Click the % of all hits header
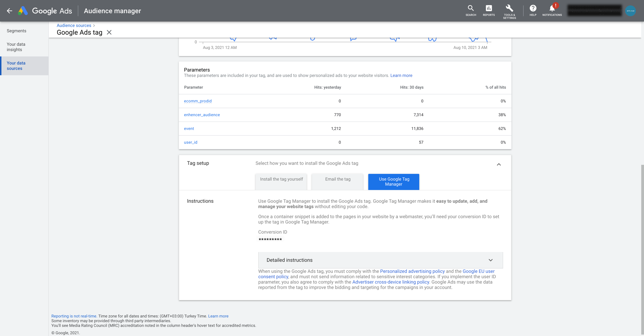 pos(495,87)
